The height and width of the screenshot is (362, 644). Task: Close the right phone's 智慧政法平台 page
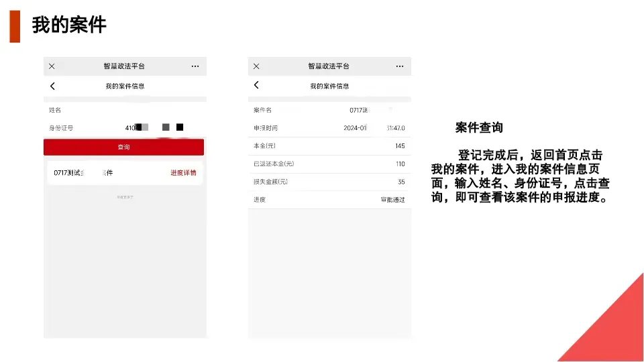coord(256,66)
